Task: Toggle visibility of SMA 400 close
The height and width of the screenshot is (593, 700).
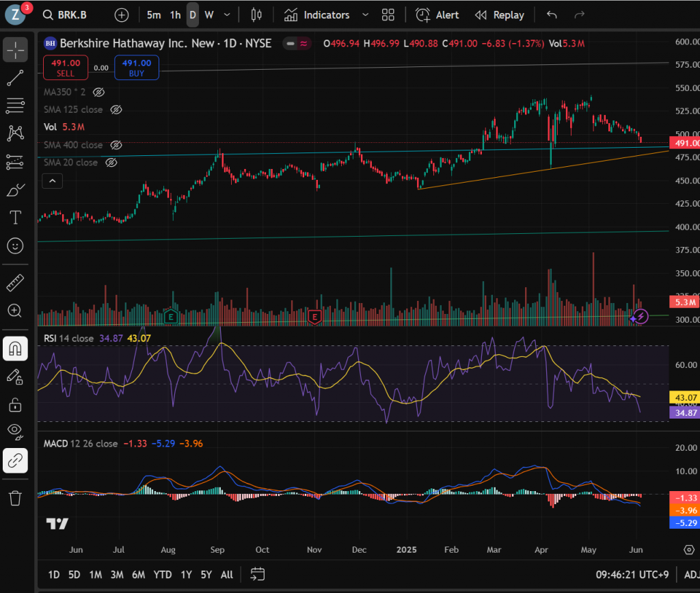Action: tap(116, 145)
